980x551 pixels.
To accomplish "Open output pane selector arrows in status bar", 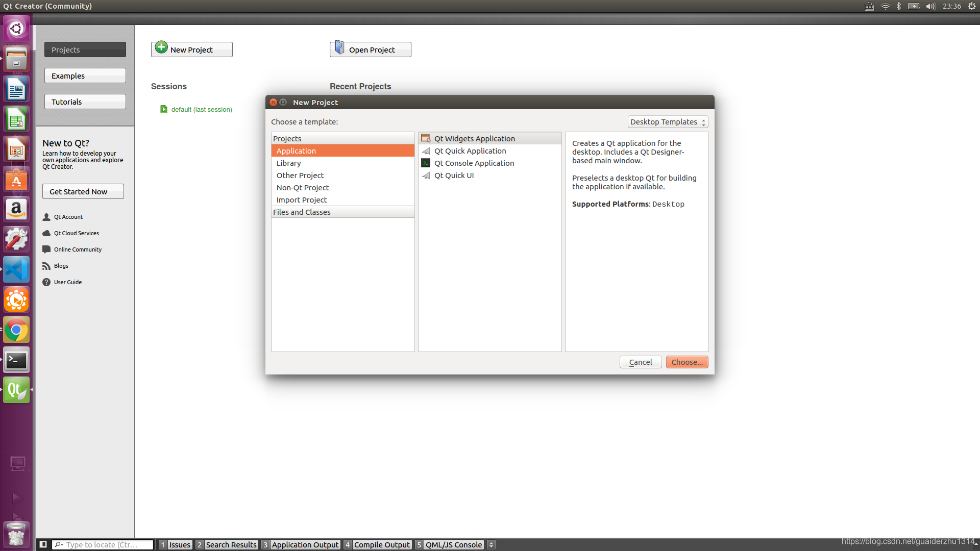I will click(x=491, y=544).
